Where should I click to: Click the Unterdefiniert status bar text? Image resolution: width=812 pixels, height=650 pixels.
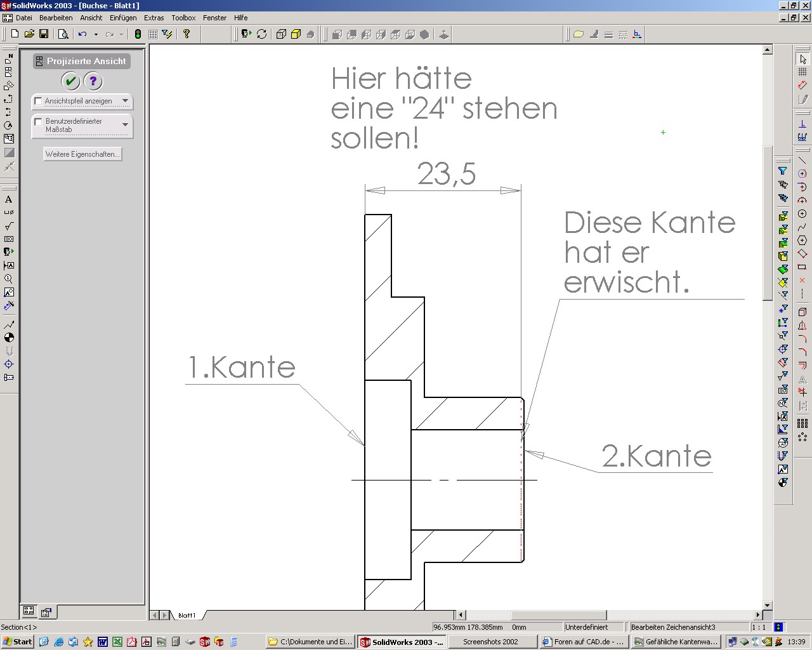(x=586, y=627)
